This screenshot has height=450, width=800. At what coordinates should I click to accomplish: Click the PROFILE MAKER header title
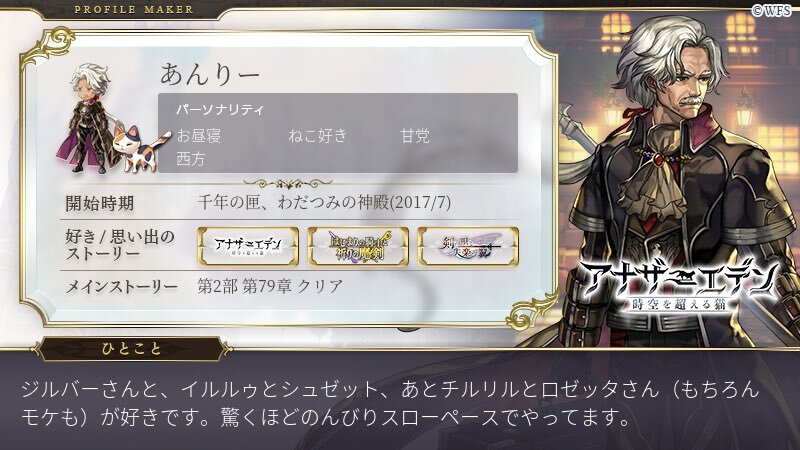coord(134,9)
